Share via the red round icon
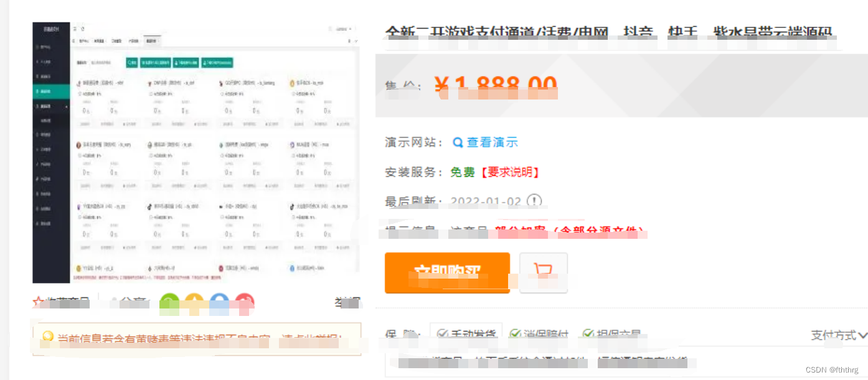 (244, 303)
